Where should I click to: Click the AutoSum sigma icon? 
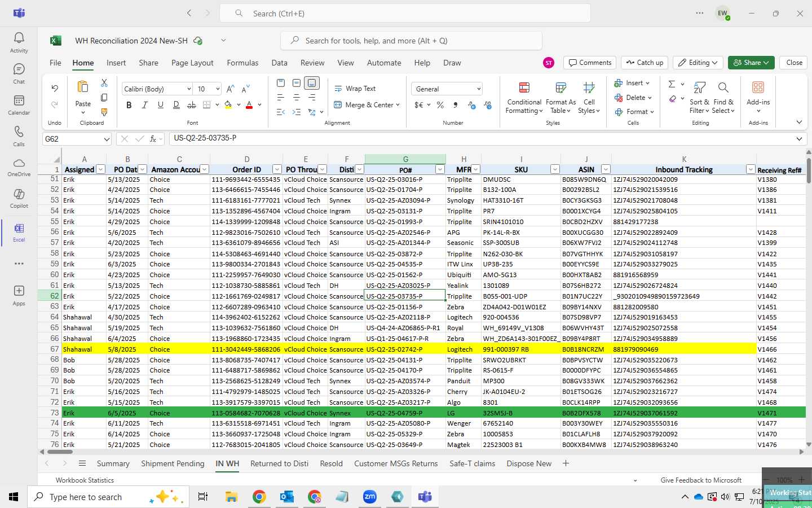(x=672, y=84)
